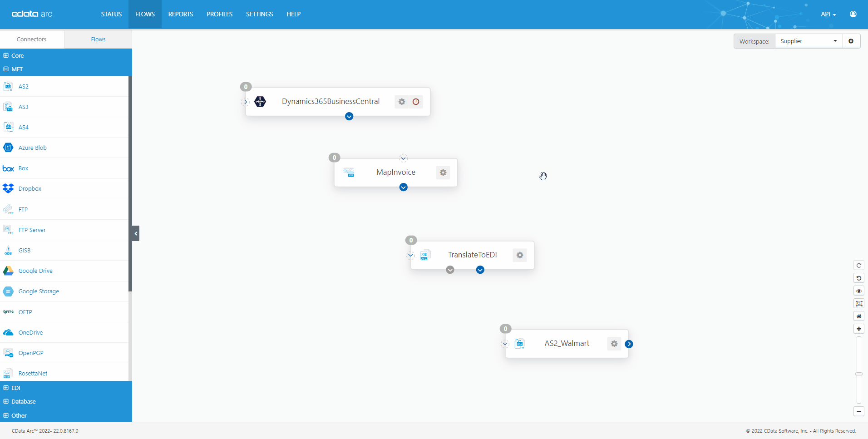Viewport: 868px width, 439px height.
Task: Open settings gear on TranslateToEDI node
Action: [x=520, y=255]
